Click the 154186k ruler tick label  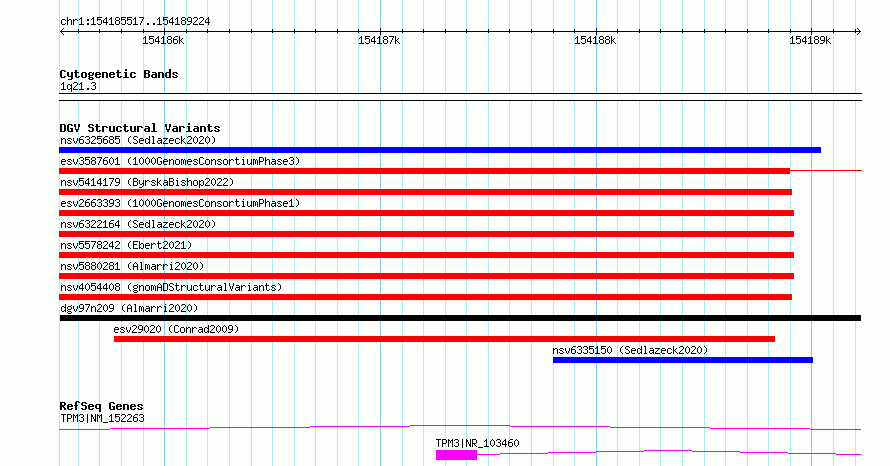click(163, 40)
